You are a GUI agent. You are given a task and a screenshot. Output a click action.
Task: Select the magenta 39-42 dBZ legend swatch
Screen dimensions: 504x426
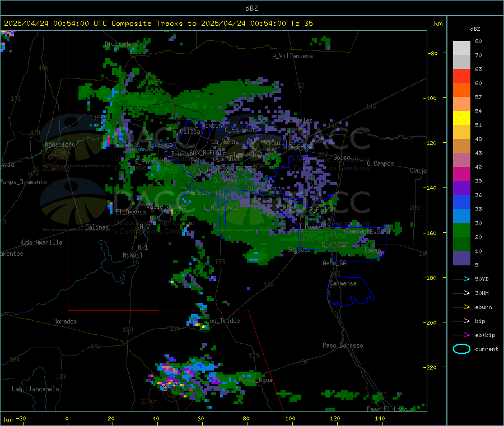[461, 174]
